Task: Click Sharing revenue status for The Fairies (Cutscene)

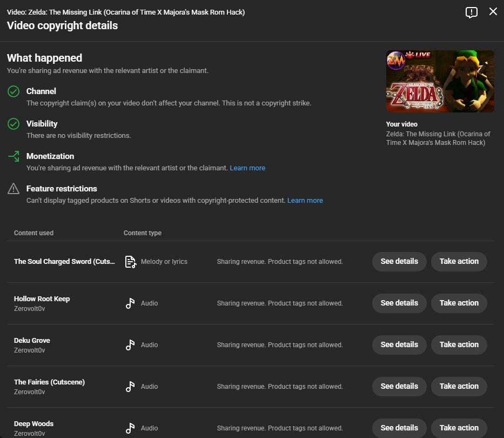Action: tap(280, 387)
